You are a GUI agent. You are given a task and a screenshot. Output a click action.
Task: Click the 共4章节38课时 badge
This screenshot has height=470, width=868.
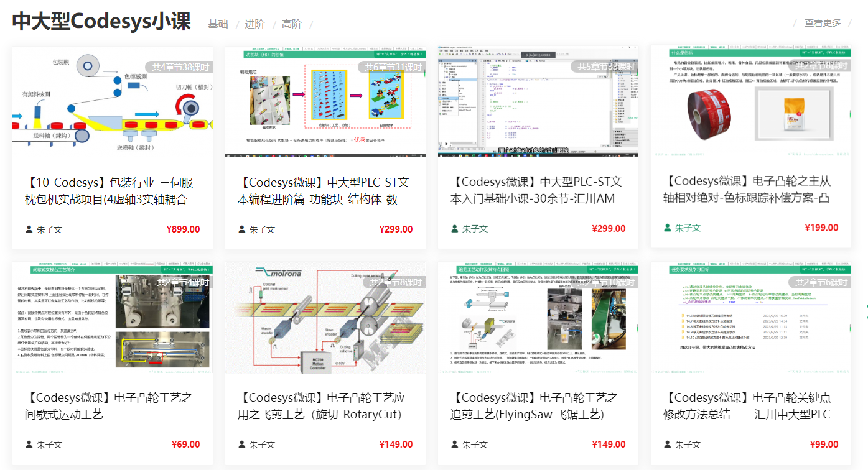pyautogui.click(x=179, y=67)
